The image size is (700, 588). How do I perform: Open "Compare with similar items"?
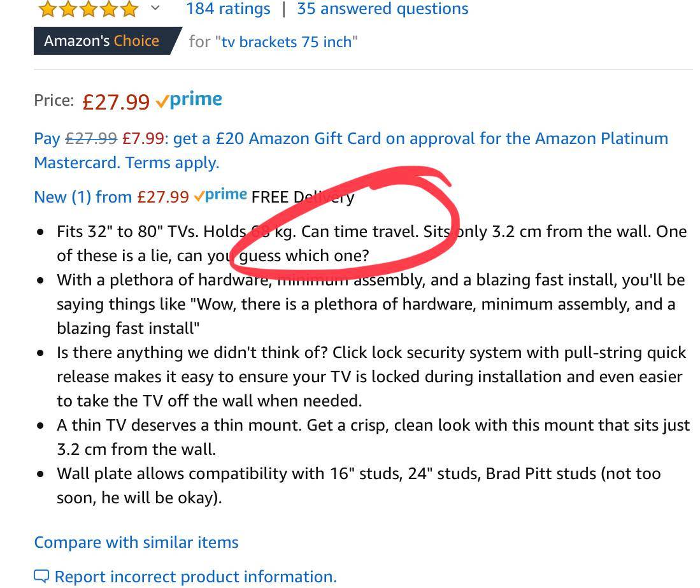coord(136,542)
